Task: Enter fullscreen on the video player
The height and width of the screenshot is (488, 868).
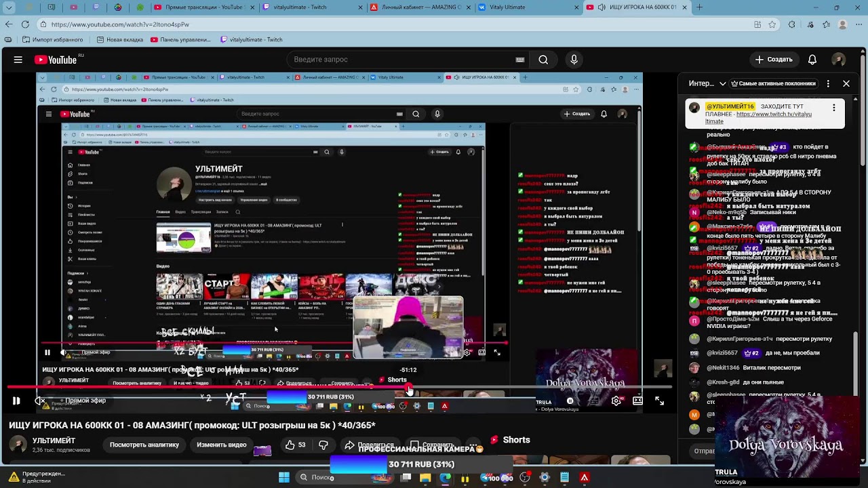Action: [x=659, y=401]
